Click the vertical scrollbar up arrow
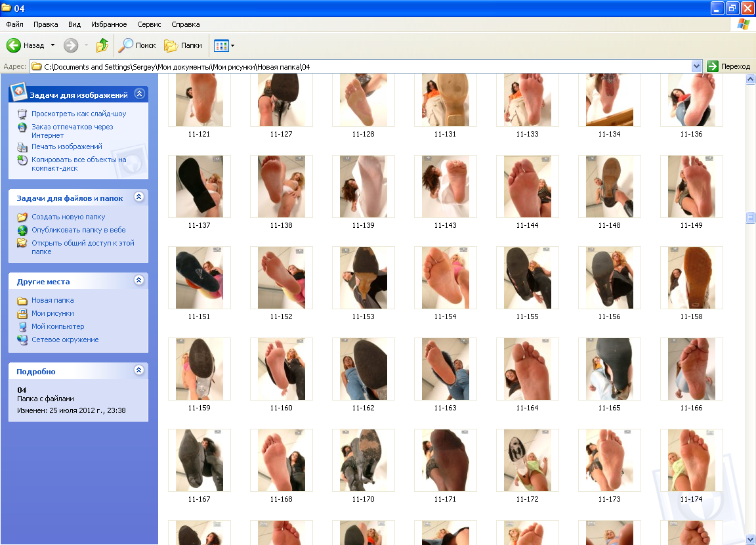Screen dimensions: 756x545 750,79
